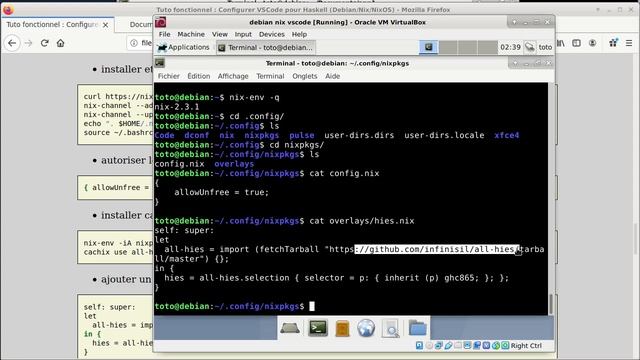Screen dimensions: 640x360
Task: Click the VirtualBox shared folders status icon
Action: (458, 346)
